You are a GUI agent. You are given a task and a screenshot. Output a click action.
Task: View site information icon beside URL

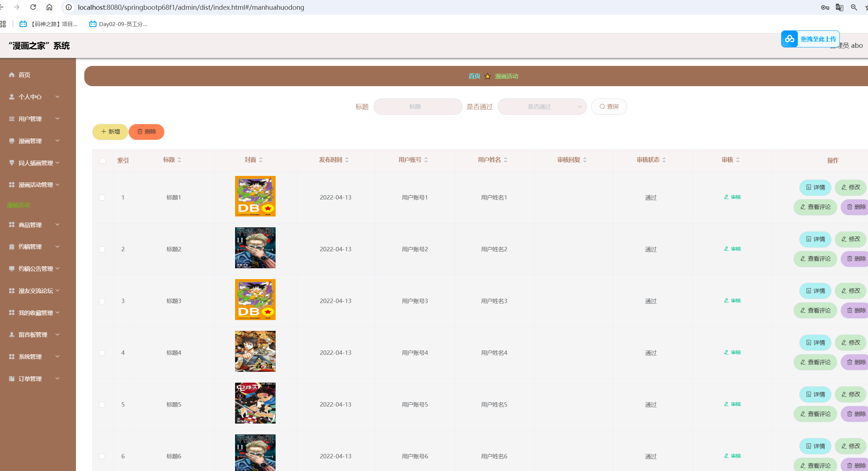point(69,7)
